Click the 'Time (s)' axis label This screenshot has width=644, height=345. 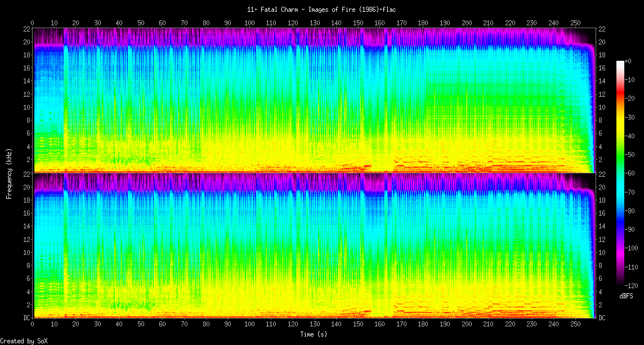click(x=313, y=334)
